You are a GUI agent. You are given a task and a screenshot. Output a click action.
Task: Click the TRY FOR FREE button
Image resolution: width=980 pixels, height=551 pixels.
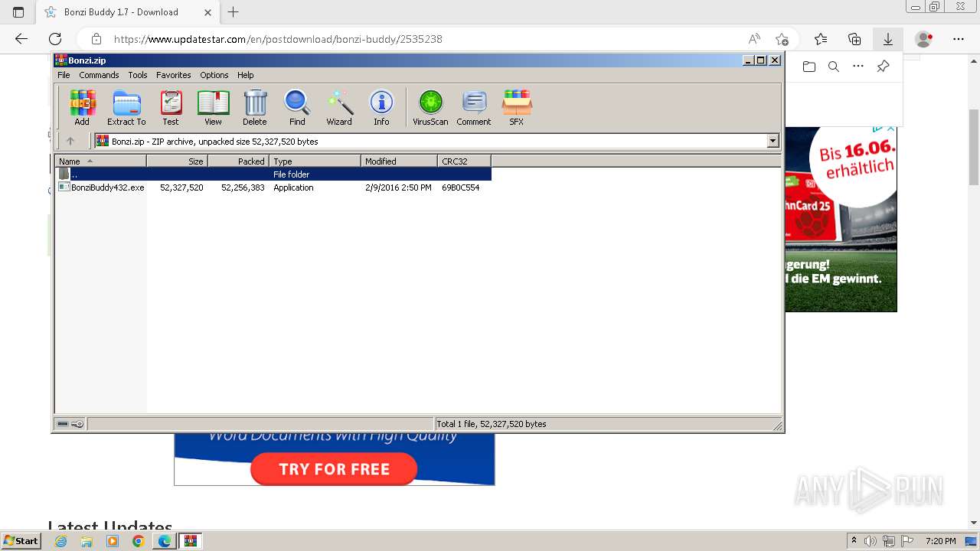334,469
